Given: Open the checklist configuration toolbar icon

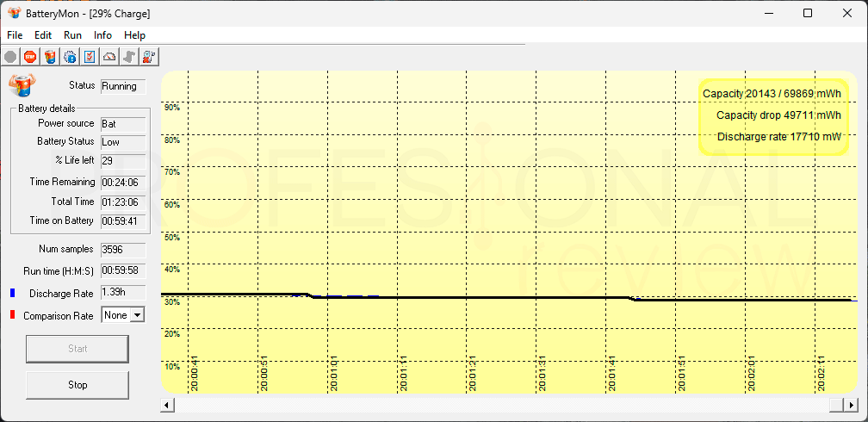Looking at the screenshot, I should tap(90, 57).
